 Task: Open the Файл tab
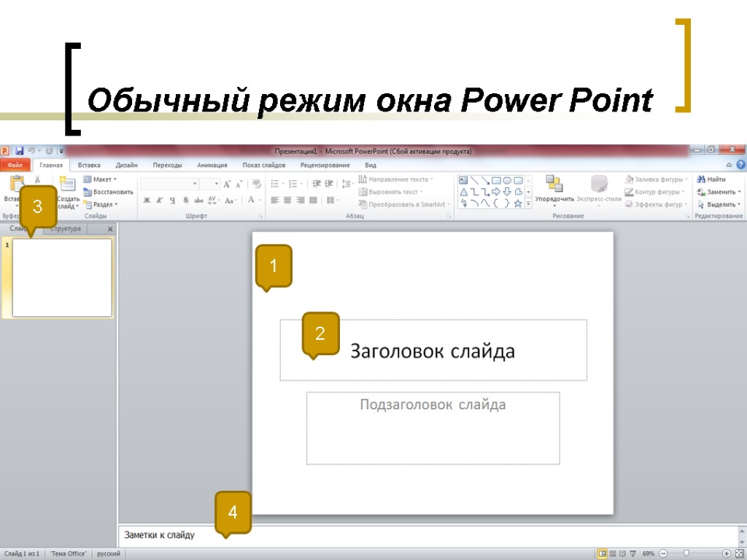click(15, 166)
